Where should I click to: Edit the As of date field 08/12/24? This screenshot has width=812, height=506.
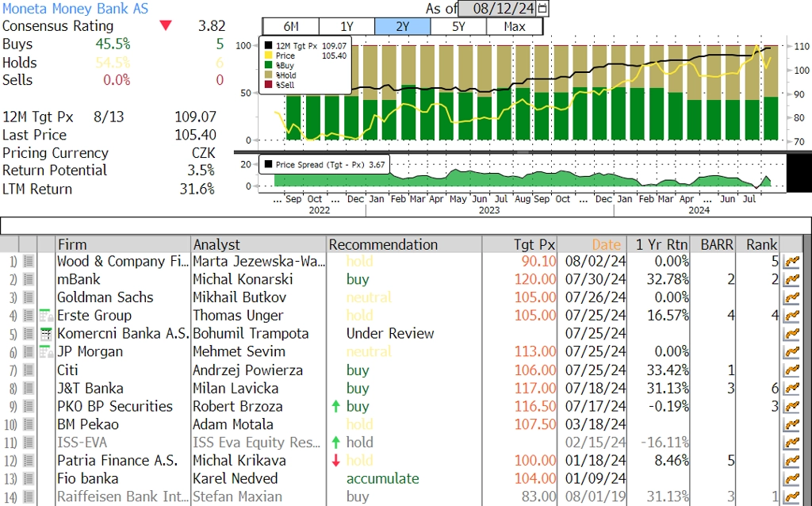(x=497, y=8)
